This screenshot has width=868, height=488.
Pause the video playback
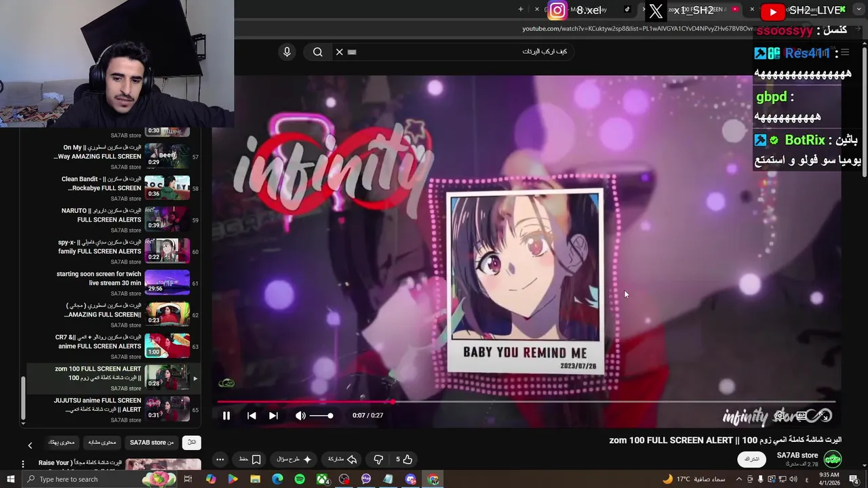tap(226, 415)
